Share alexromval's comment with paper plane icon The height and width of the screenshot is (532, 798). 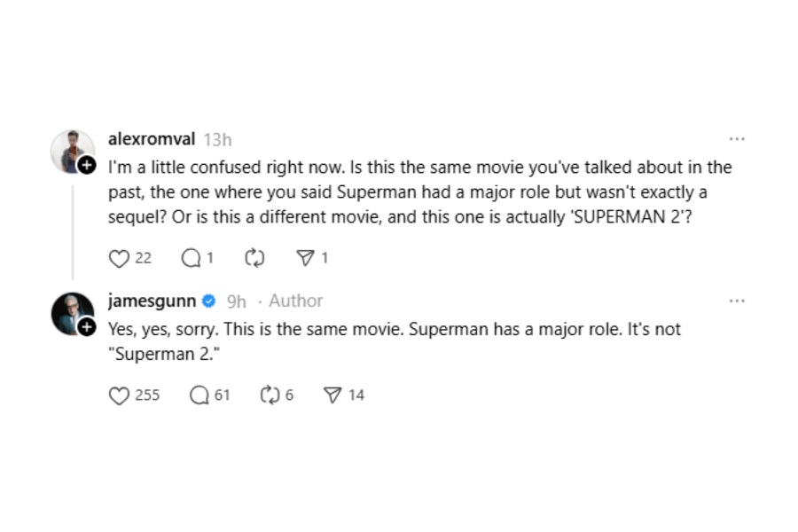[x=305, y=258]
